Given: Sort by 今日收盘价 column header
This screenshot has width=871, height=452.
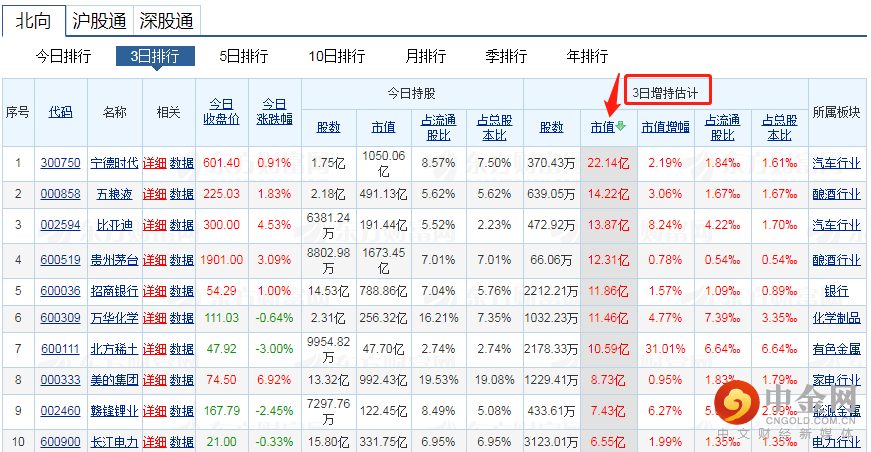Looking at the screenshot, I should coord(221,112).
